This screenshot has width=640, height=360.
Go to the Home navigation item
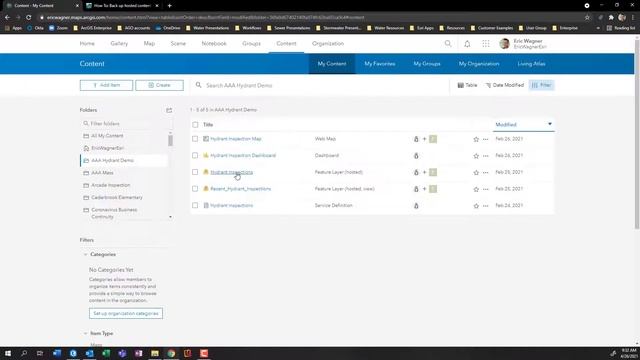pyautogui.click(x=87, y=43)
